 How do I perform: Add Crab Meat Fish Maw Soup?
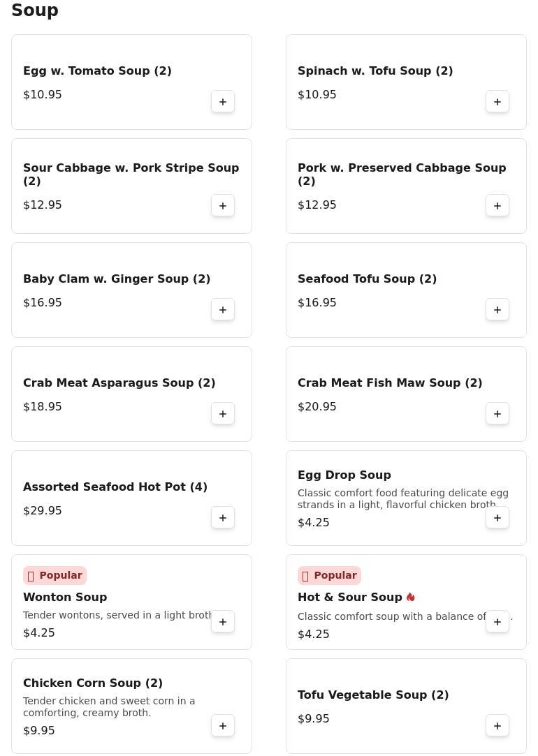497,414
